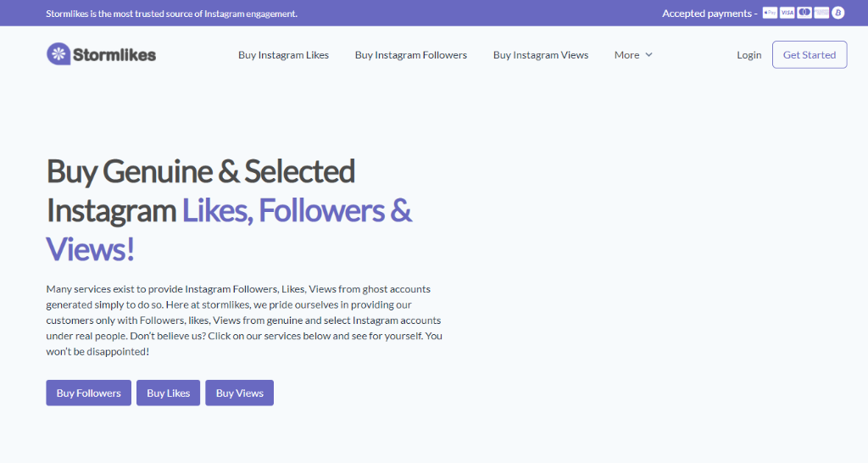Go to Buy Instagram Followers

pos(411,55)
